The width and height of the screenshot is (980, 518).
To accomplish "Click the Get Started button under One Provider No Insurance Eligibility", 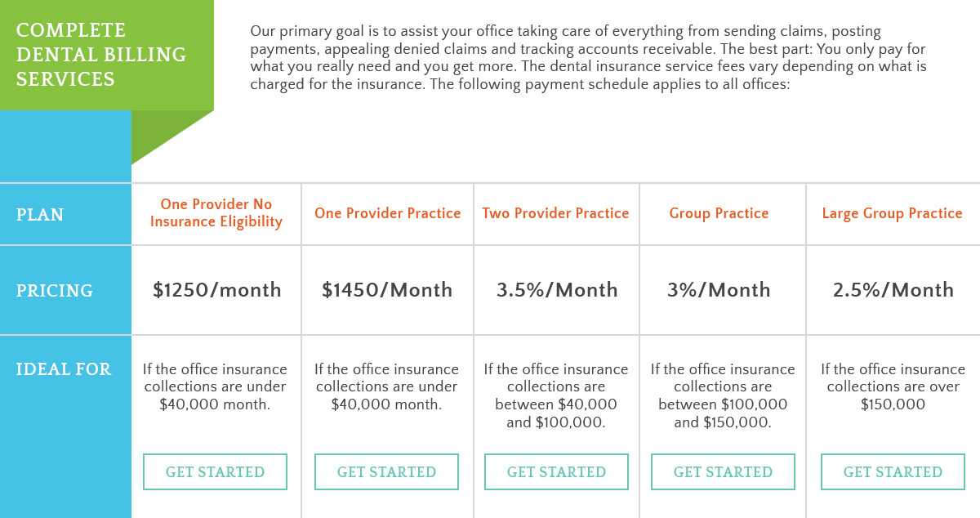I will [215, 471].
